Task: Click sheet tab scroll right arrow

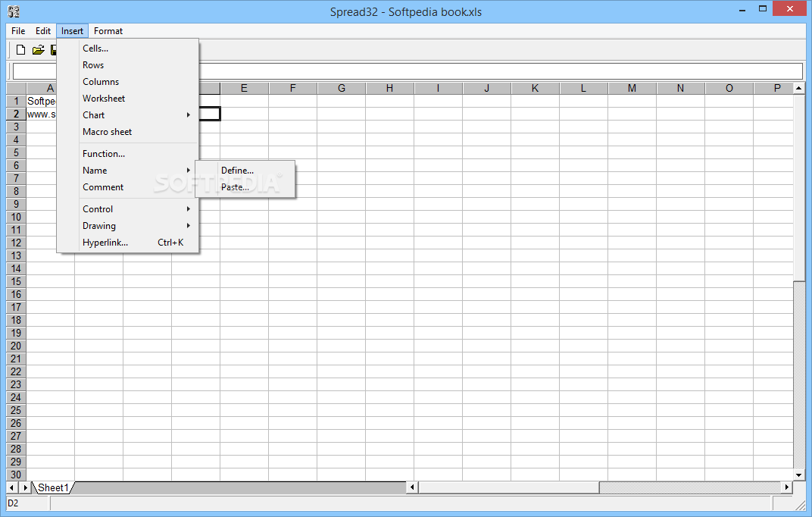Action: (25, 487)
